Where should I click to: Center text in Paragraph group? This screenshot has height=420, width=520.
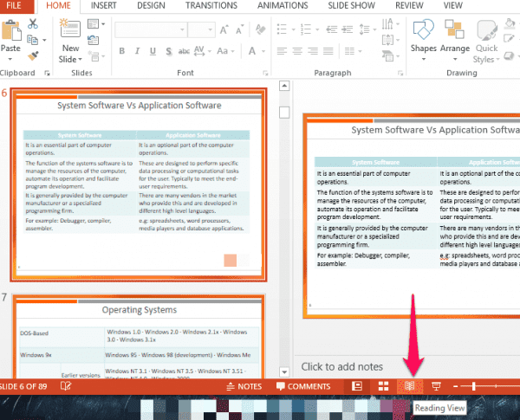coord(297,51)
